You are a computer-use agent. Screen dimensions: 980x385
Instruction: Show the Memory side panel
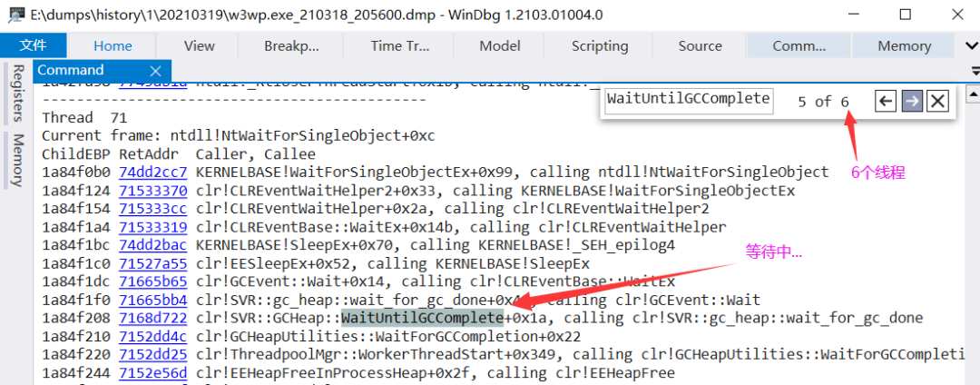(17, 161)
